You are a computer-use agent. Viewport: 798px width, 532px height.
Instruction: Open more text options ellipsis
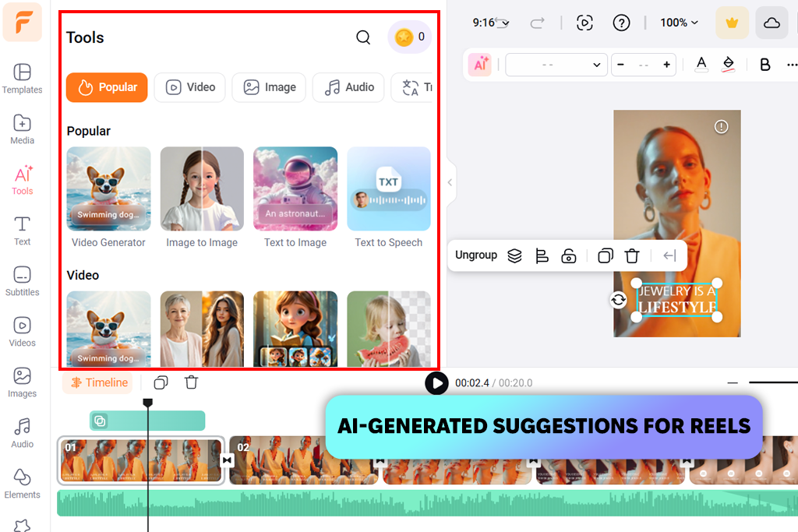[792, 65]
